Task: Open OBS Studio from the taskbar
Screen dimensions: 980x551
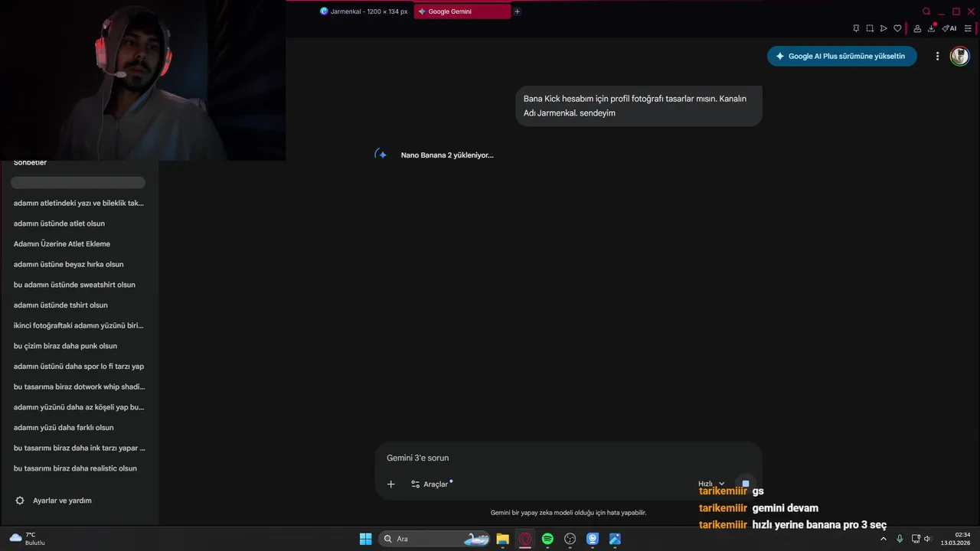Action: click(570, 539)
